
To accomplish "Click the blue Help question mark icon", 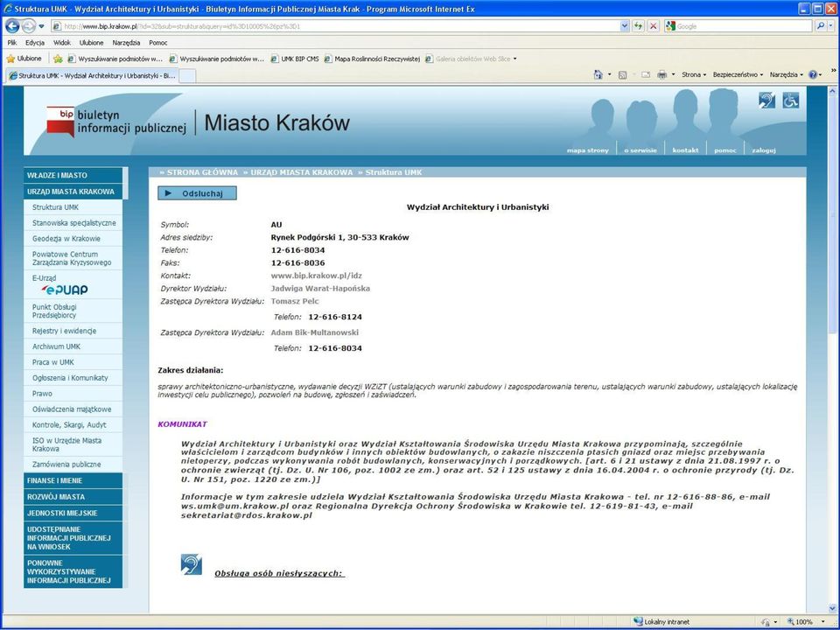I will [813, 74].
